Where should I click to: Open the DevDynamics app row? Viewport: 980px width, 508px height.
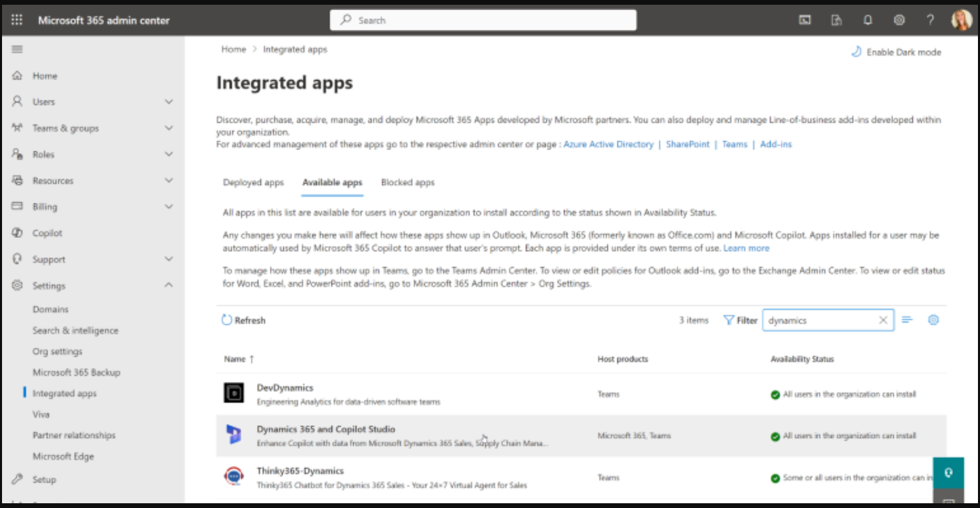coord(581,394)
